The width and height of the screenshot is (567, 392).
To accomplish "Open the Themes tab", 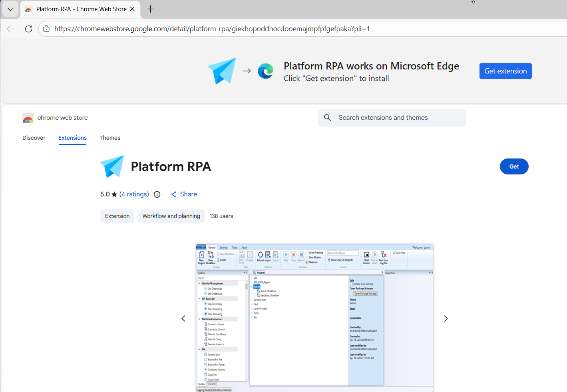I will (110, 138).
